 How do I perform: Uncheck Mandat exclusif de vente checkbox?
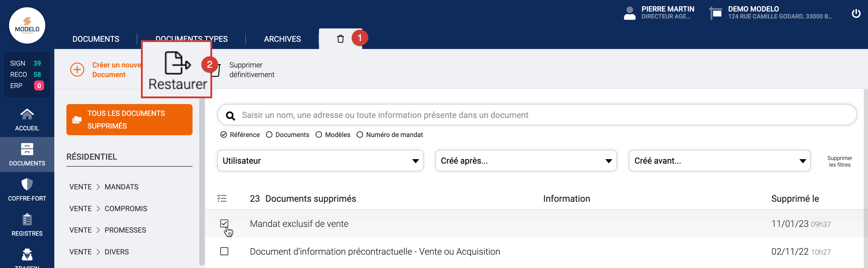click(224, 224)
